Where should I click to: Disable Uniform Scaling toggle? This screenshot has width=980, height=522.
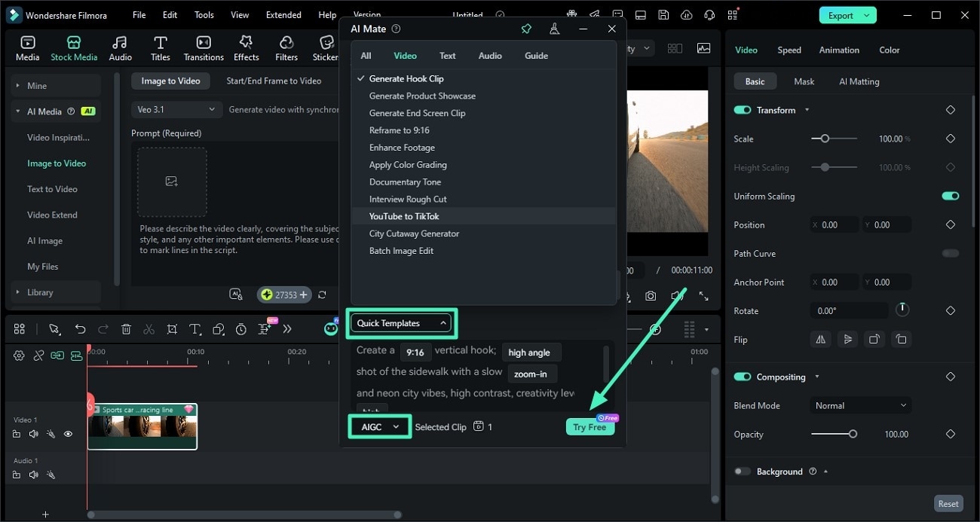pyautogui.click(x=950, y=196)
